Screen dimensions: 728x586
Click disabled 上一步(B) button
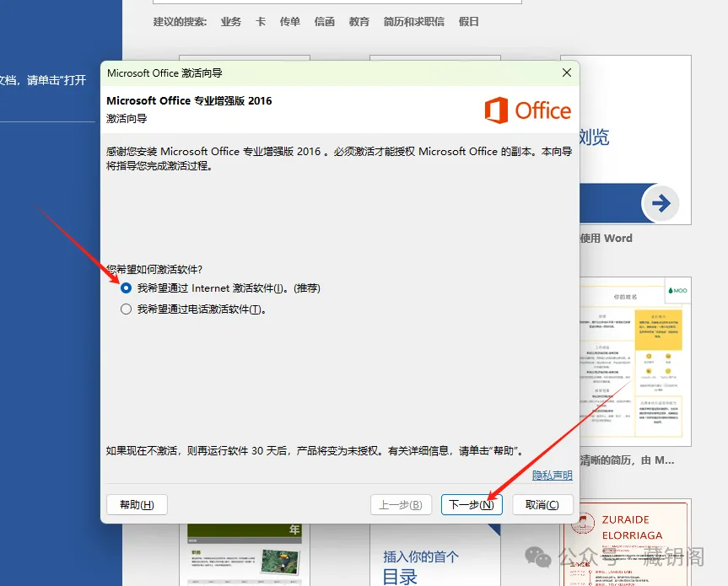(401, 504)
